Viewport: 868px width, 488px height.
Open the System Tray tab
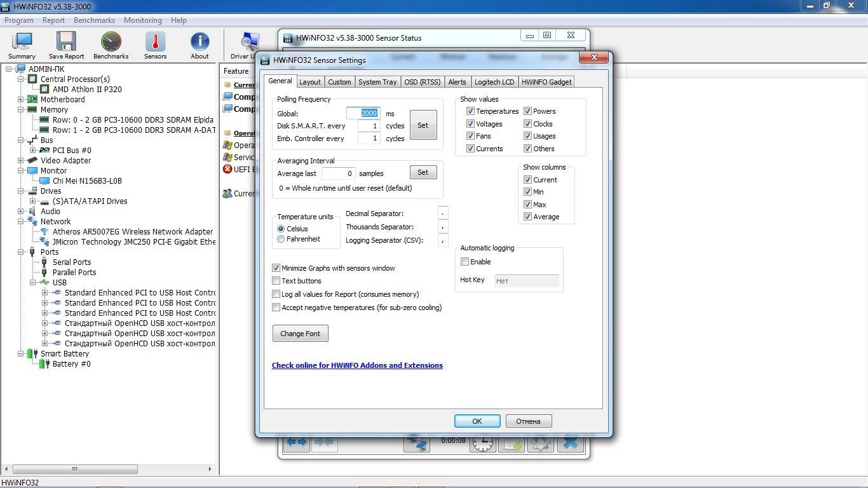click(377, 82)
